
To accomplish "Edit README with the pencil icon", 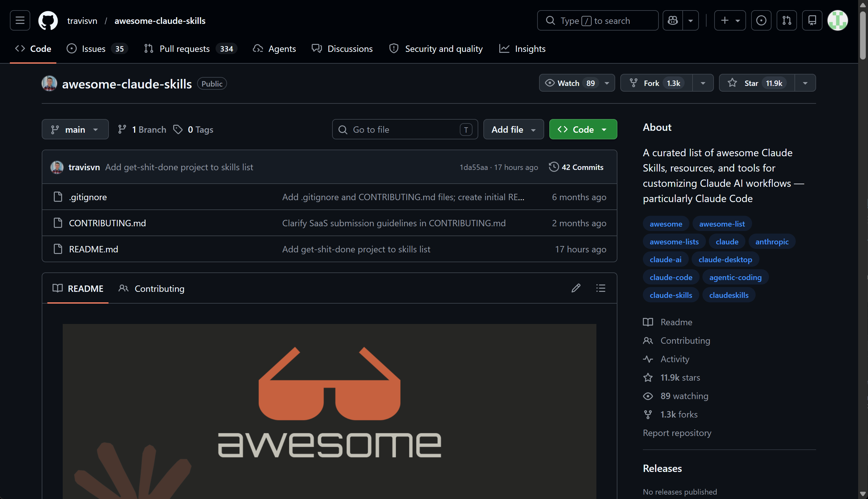I will coord(576,288).
